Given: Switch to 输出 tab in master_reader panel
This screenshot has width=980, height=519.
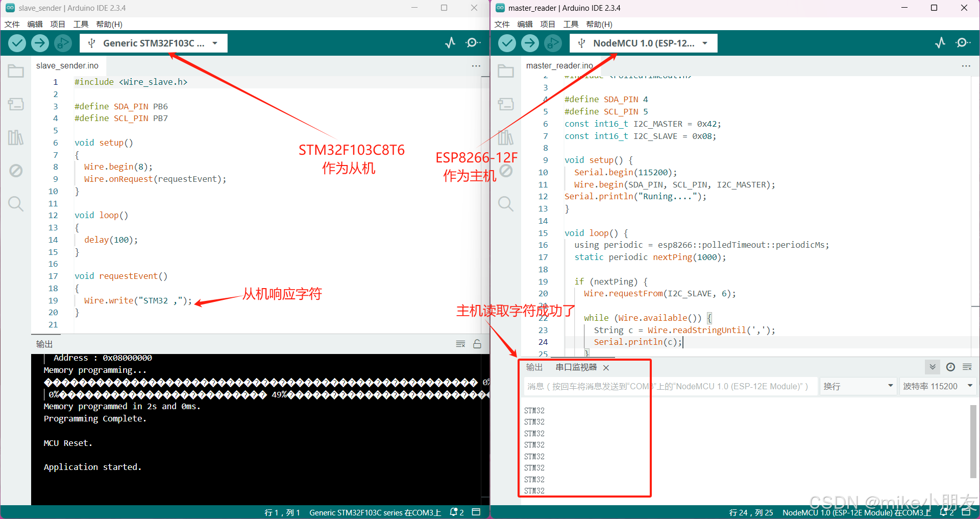Looking at the screenshot, I should click(534, 367).
